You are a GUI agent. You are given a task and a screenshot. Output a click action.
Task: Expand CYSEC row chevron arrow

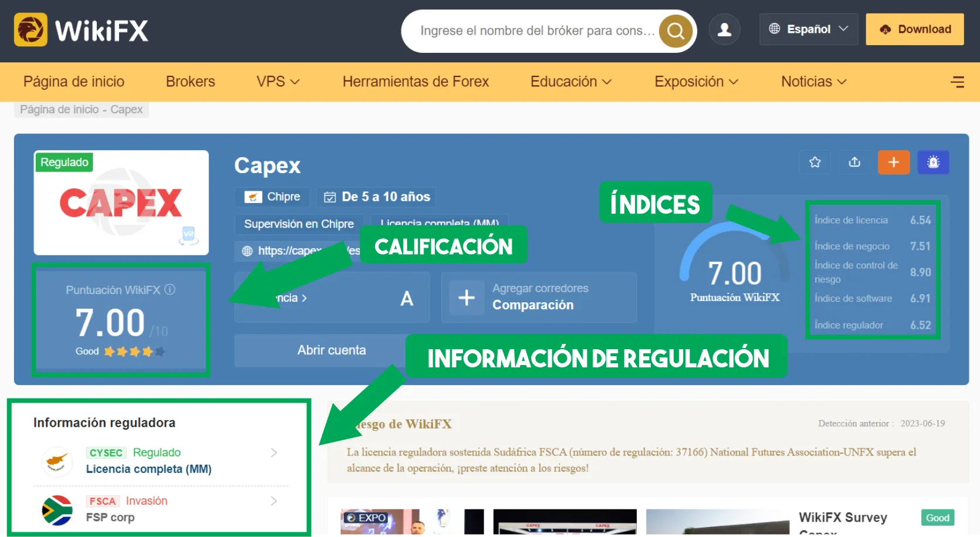pyautogui.click(x=273, y=452)
